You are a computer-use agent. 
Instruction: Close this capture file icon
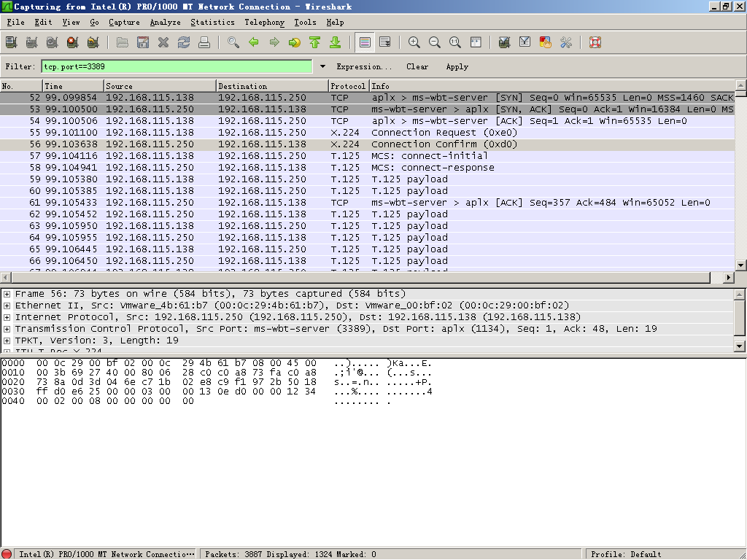pyautogui.click(x=163, y=42)
